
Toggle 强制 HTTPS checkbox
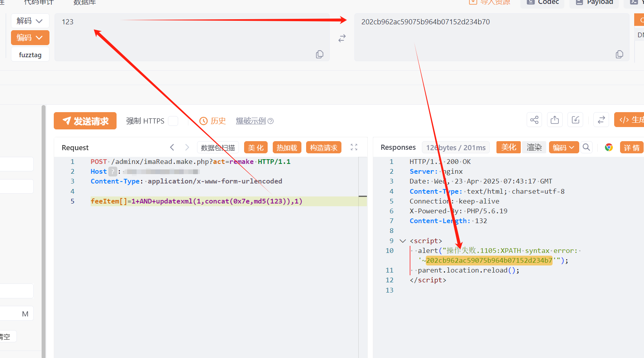173,121
